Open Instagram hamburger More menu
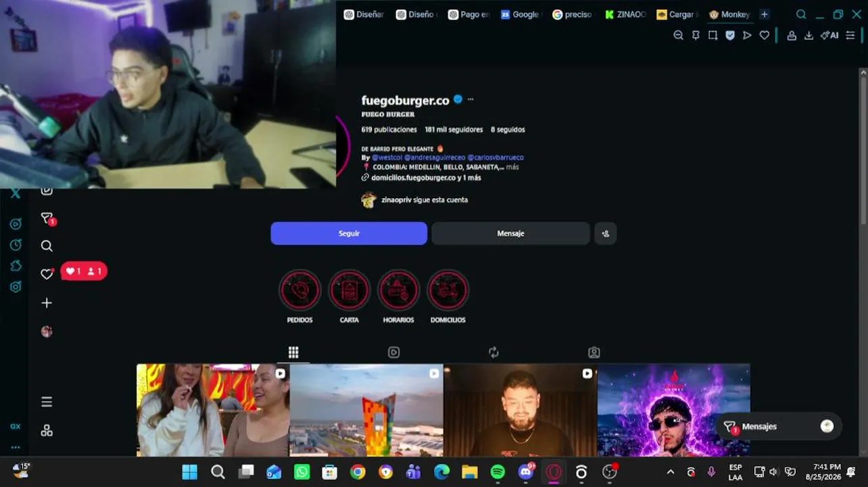 pyautogui.click(x=47, y=402)
